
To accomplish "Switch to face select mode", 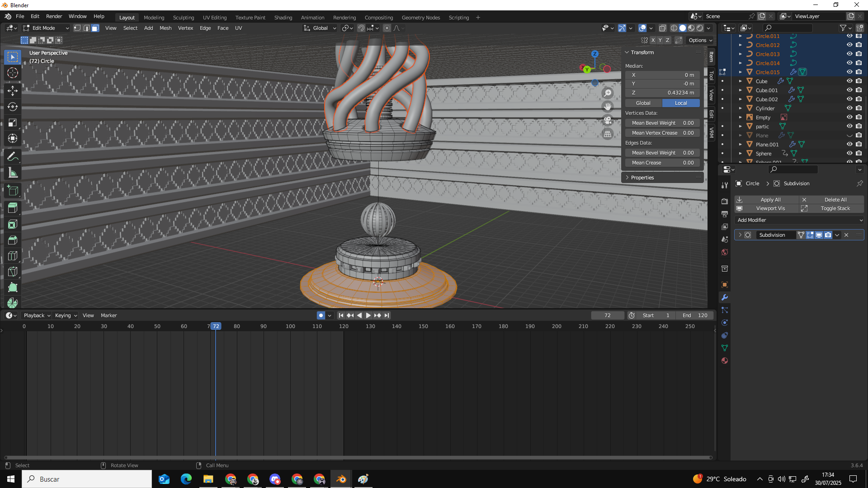I will 95,28.
